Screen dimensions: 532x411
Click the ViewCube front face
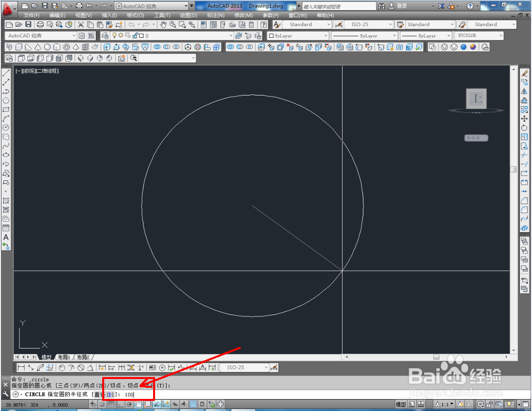[476, 98]
